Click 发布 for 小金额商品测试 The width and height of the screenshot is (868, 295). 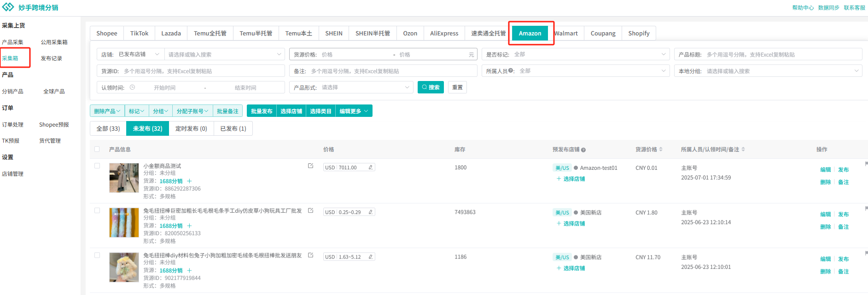[843, 170]
